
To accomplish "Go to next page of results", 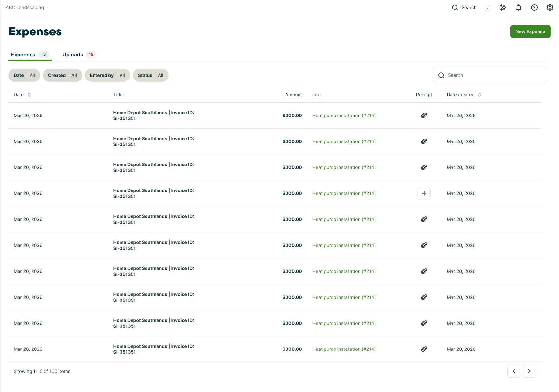I will tap(529, 371).
